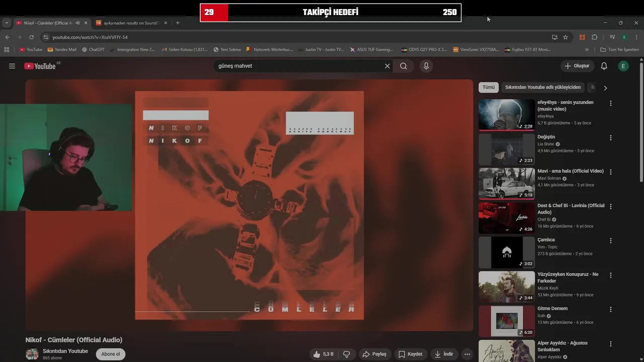Open options for Dest & Chef Bi Lavinia video
The image size is (644, 362).
(611, 206)
